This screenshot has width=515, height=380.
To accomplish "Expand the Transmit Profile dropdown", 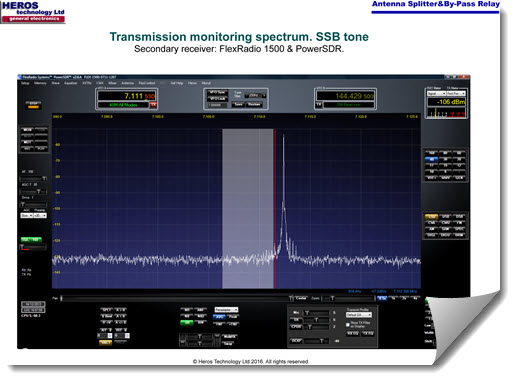I will point(359,315).
